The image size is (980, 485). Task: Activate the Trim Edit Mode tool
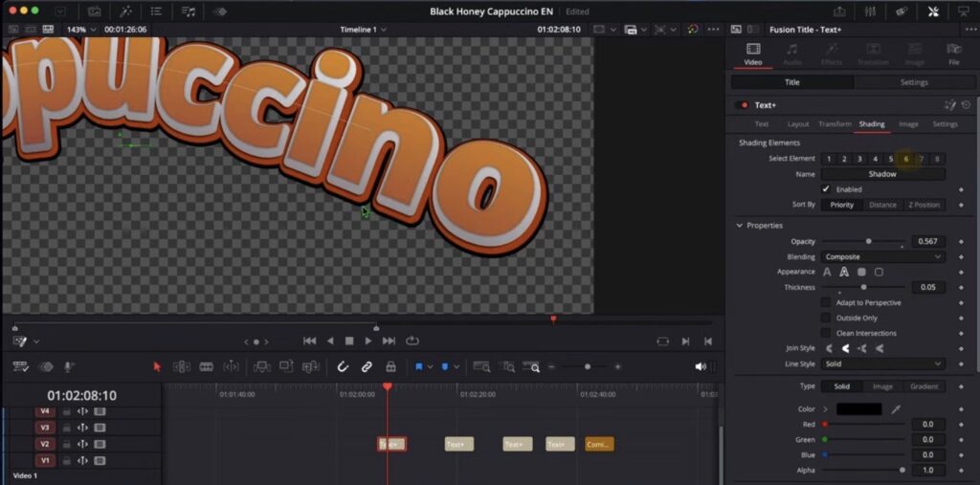[182, 367]
